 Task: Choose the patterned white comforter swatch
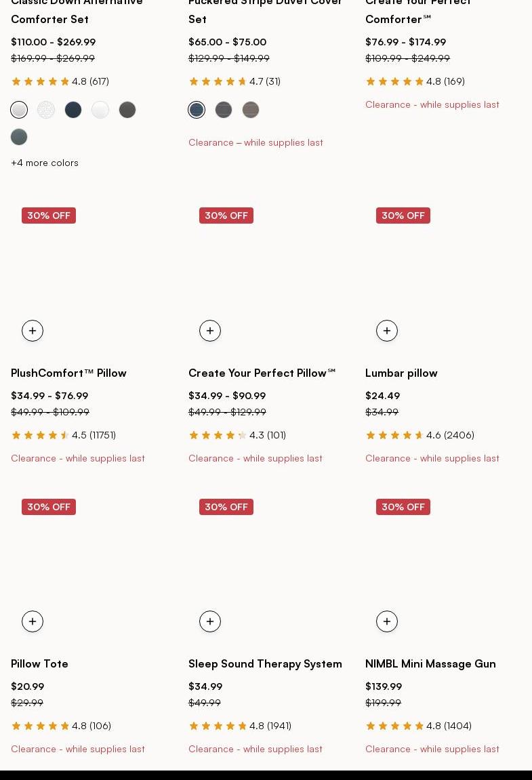(46, 110)
